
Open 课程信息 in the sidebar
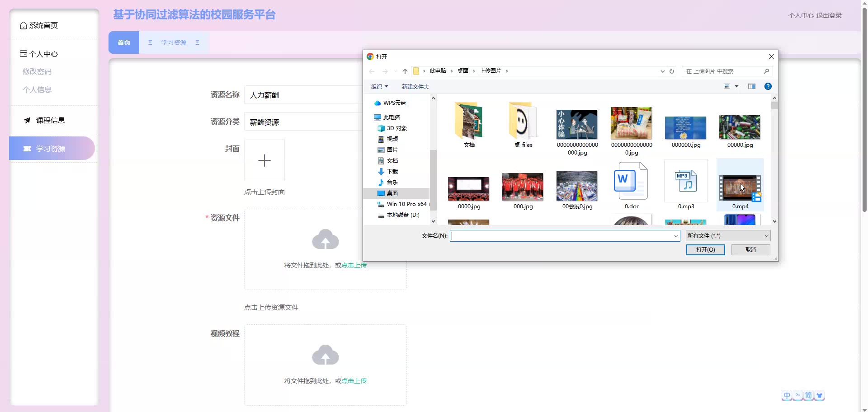50,120
